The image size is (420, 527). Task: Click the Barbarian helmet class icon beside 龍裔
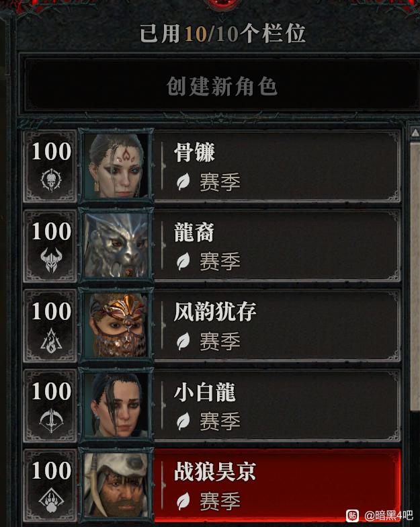(51, 260)
